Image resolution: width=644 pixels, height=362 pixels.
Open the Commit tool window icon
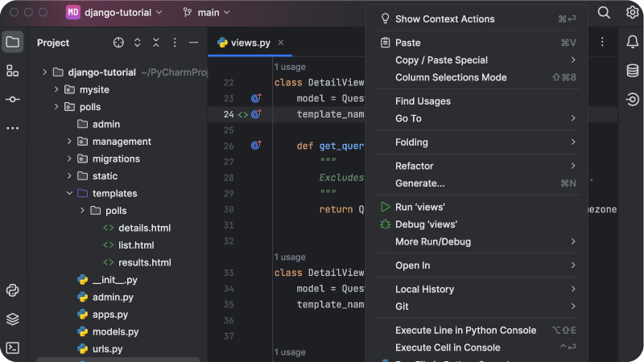(13, 99)
